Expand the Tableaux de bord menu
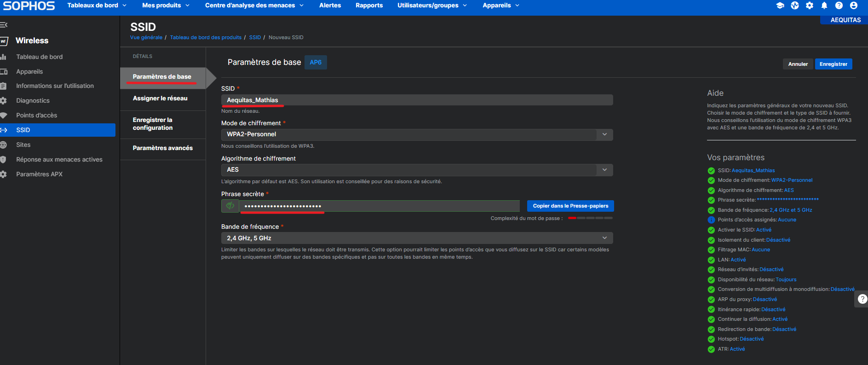The image size is (868, 365). (x=97, y=6)
